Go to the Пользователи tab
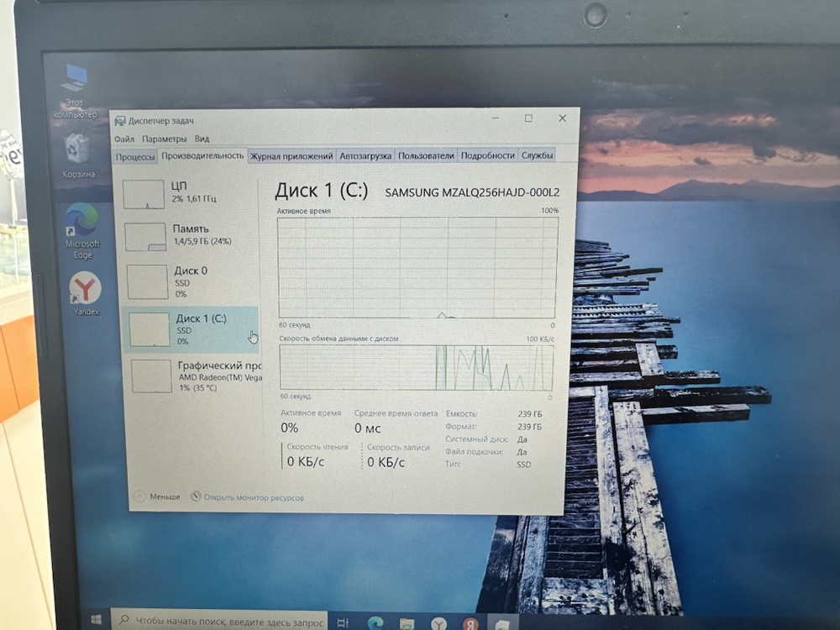840x630 pixels. [x=426, y=155]
